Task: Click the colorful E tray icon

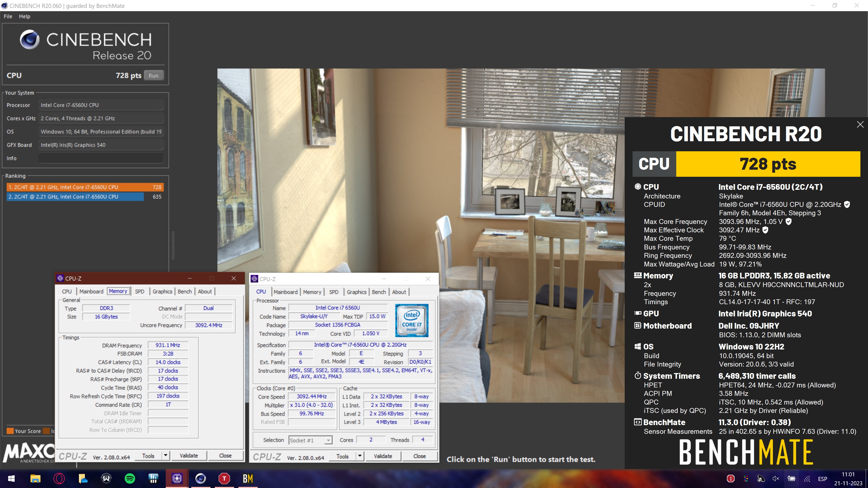Action: click(x=746, y=479)
